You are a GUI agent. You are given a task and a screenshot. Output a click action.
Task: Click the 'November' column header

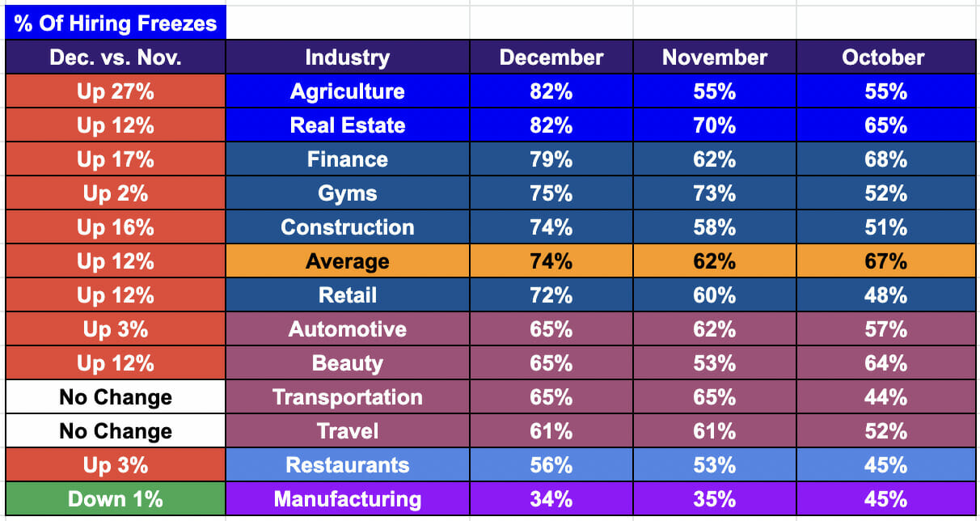point(714,57)
